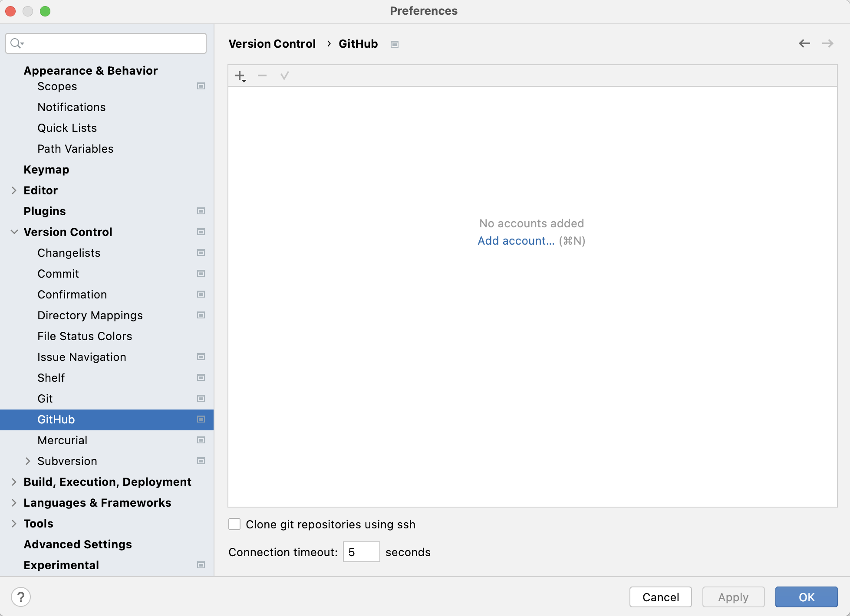850x616 pixels.
Task: Click the Add account link
Action: pos(516,241)
